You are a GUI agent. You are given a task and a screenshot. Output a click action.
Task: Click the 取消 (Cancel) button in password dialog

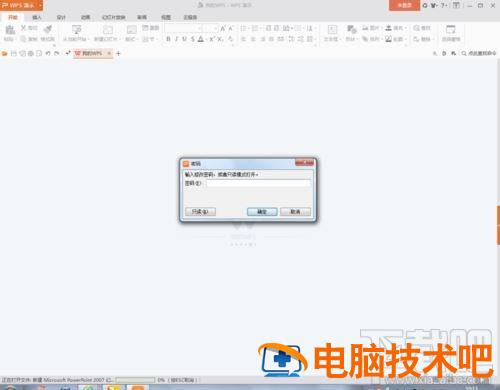point(295,212)
